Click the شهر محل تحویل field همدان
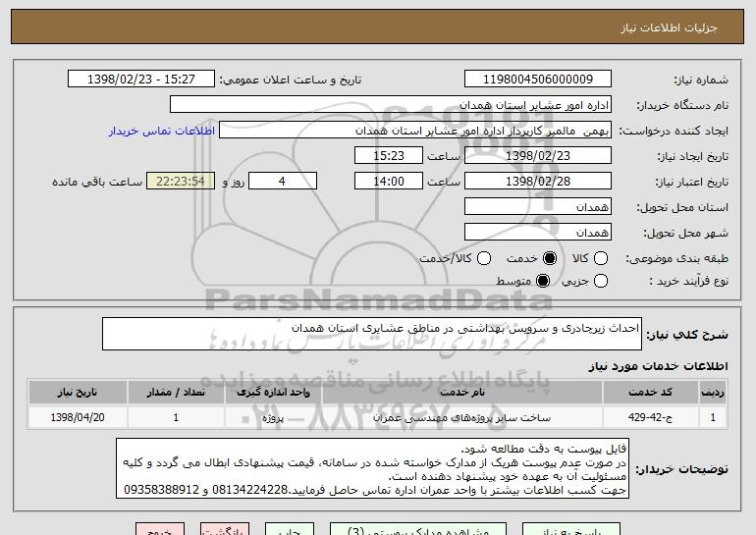Image resolution: width=756 pixels, height=535 pixels. (538, 233)
